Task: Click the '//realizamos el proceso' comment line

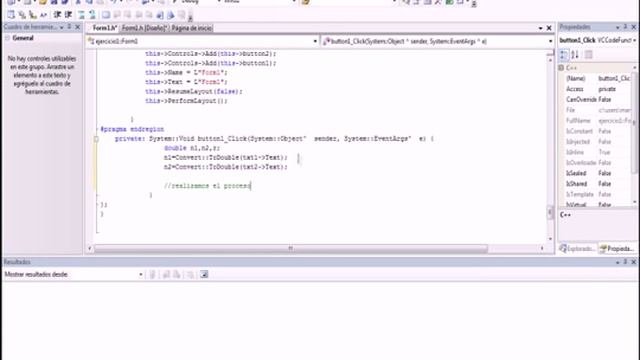Action: point(207,186)
